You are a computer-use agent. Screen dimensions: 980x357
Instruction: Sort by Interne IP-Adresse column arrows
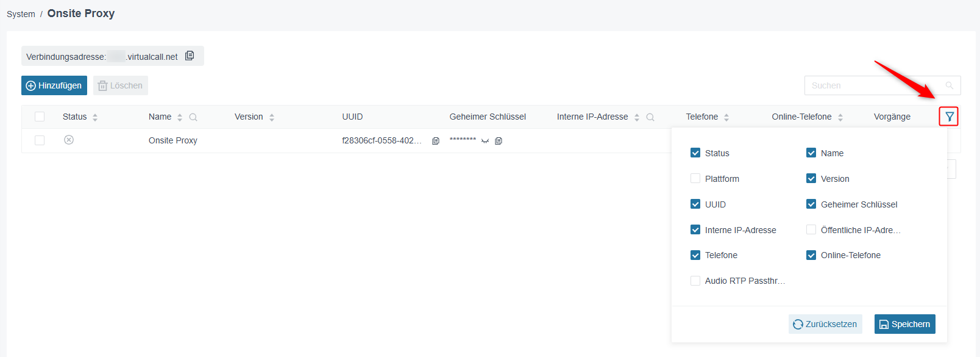pyautogui.click(x=637, y=117)
